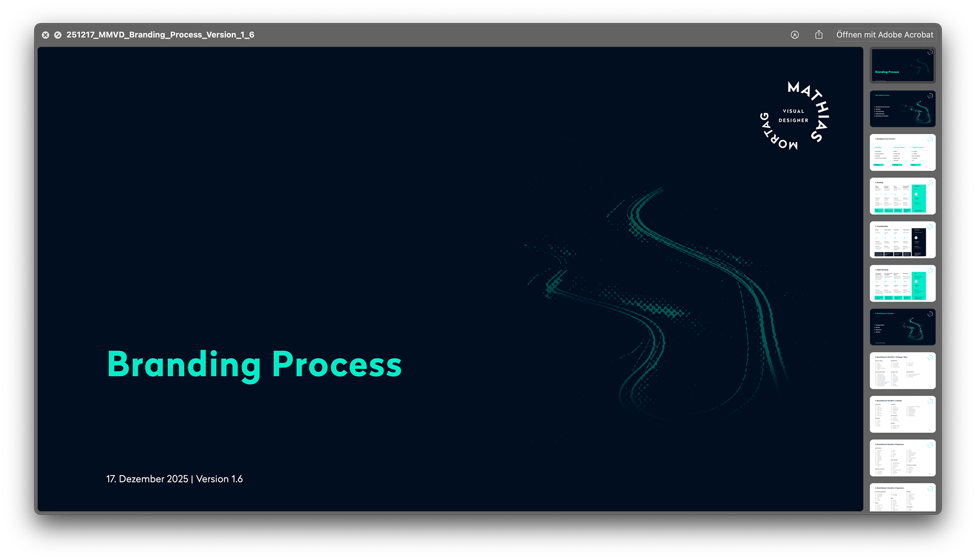This screenshot has height=560, width=976.
Task: Open the Share menu from the title bar
Action: pyautogui.click(x=818, y=35)
